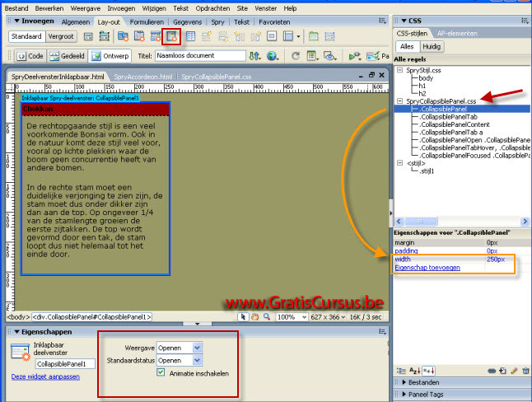Screen dimensions: 532x402
Task: Collapse the SpryCollapsiblePanel.css tree node
Action: coord(400,100)
